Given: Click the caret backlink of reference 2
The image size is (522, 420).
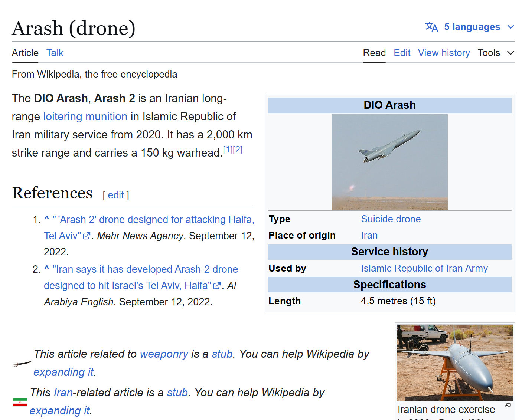Looking at the screenshot, I should (47, 269).
